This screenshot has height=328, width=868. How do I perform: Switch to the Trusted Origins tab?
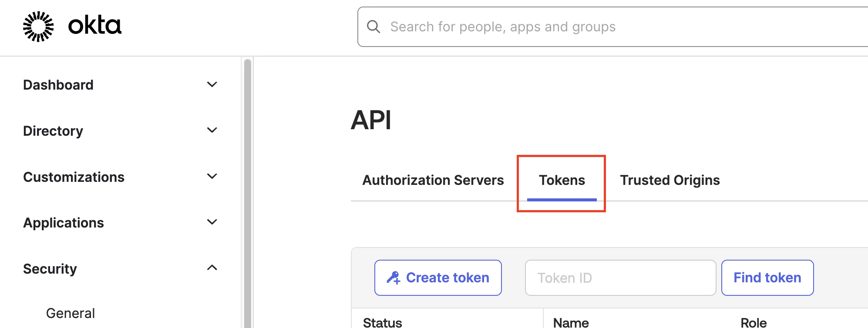[670, 180]
